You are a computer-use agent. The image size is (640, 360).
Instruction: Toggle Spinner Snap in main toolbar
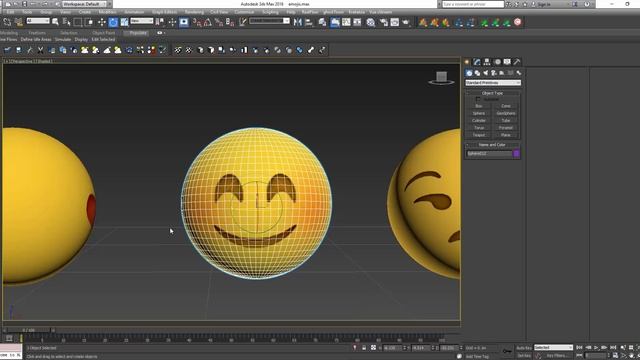point(230,22)
